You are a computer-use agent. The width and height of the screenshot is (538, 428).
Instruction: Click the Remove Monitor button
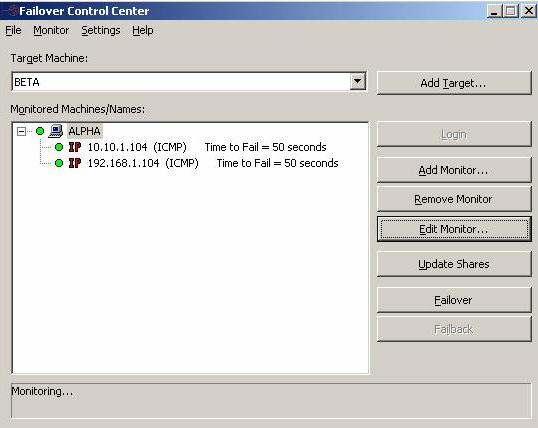pyautogui.click(x=454, y=199)
